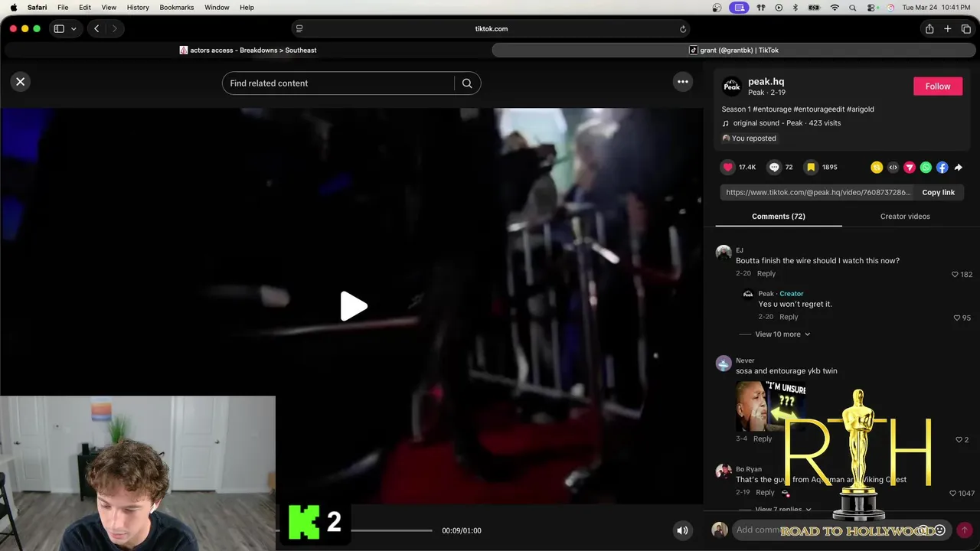The height and width of the screenshot is (551, 980).
Task: Select the Comments (72) tab
Action: pos(778,217)
